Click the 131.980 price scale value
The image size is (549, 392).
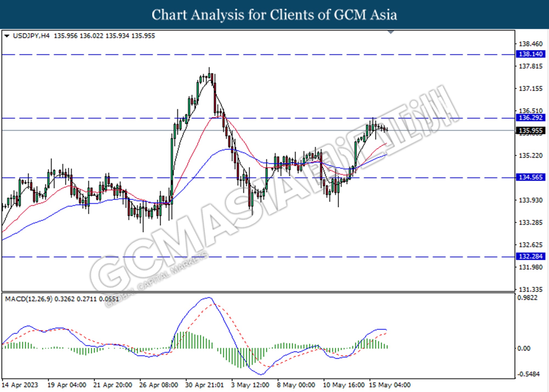click(x=531, y=267)
